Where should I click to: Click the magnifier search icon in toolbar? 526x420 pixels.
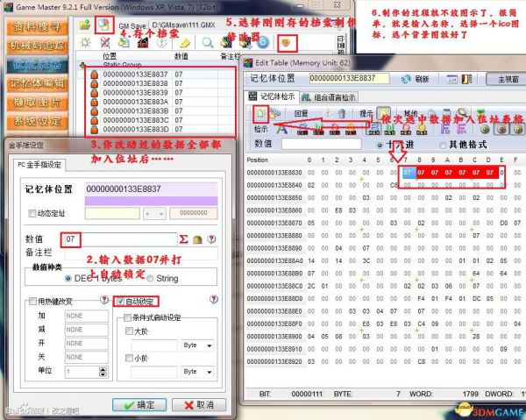(x=208, y=41)
